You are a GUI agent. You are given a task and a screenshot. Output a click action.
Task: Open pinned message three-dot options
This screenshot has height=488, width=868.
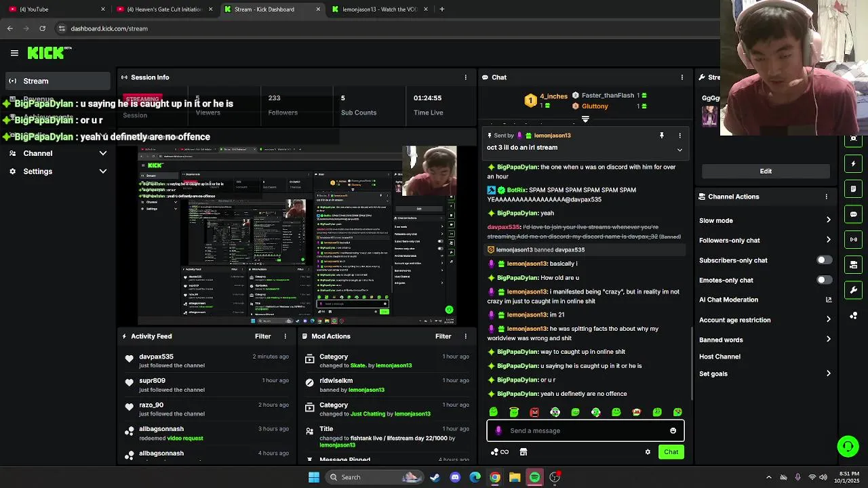(679, 136)
